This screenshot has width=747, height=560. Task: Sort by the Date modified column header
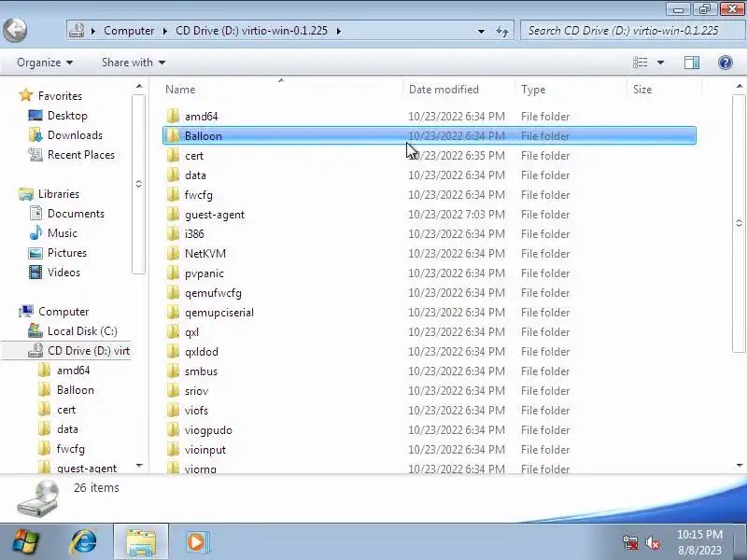coord(444,90)
